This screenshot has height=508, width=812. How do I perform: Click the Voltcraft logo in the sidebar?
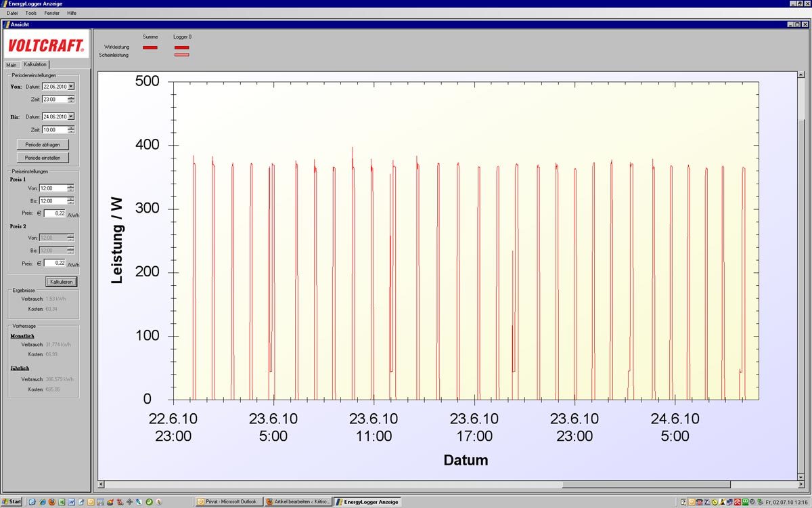pyautogui.click(x=46, y=45)
